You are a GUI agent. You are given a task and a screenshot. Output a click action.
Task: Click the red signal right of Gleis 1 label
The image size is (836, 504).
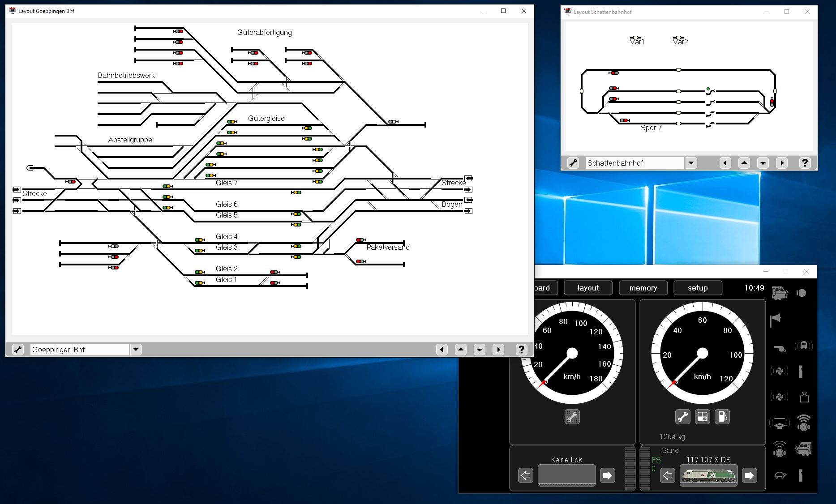(274, 283)
